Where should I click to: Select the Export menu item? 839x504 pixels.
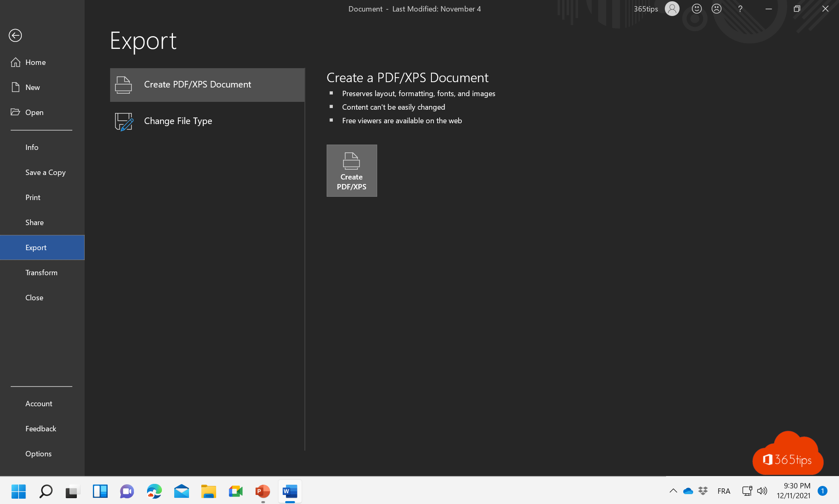35,247
